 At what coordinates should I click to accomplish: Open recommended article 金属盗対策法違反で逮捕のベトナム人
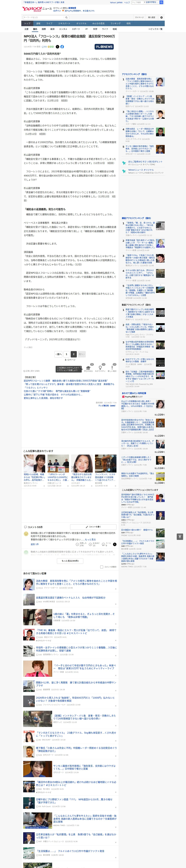click(x=71, y=597)
